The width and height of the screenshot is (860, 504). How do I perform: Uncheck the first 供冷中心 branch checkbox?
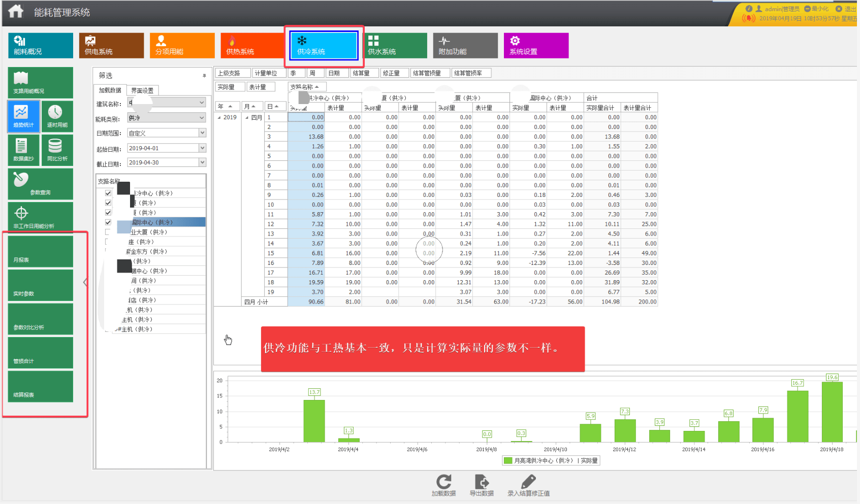tap(108, 193)
